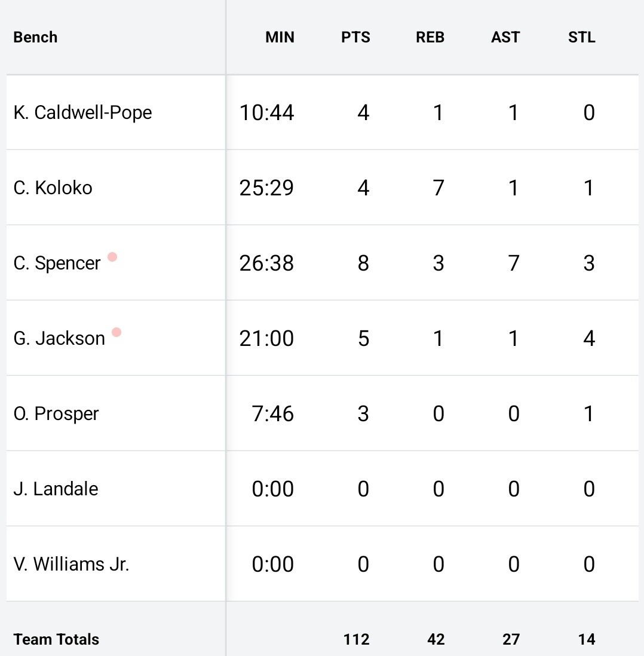The image size is (644, 656).
Task: Select the Team Totals row label
Action: click(x=56, y=639)
